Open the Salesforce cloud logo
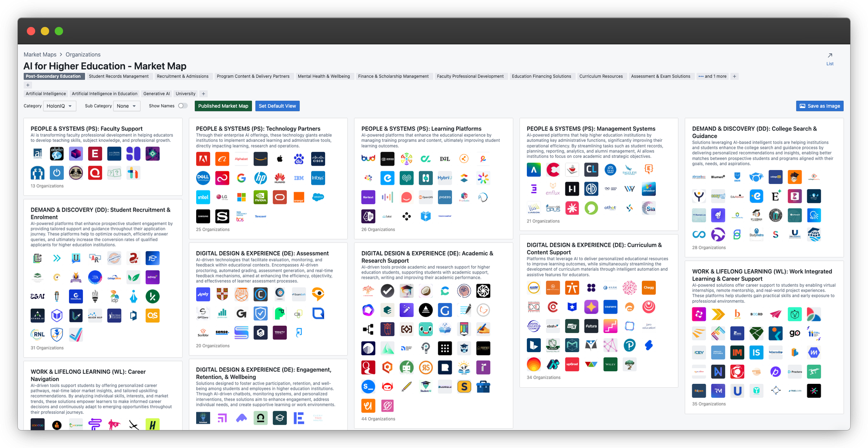The width and height of the screenshot is (868, 448). coord(318,197)
